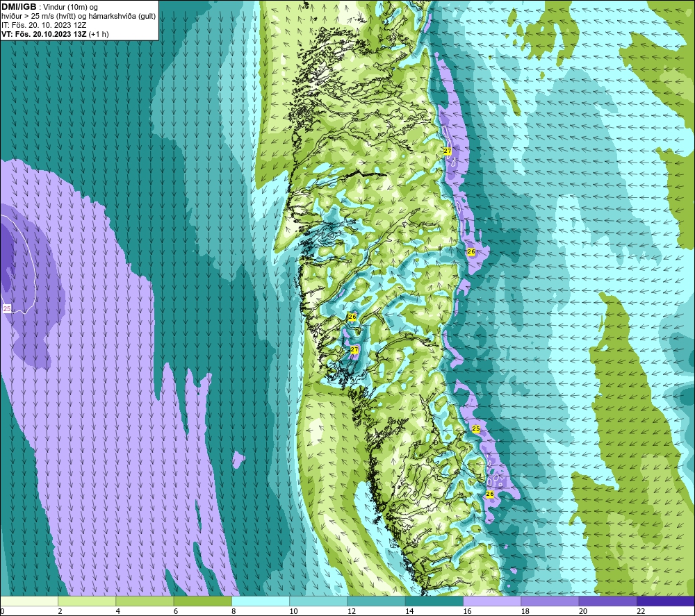Click the medium green 4–6 m/s legend swatch
The height and width of the screenshot is (616, 695).
point(145,601)
